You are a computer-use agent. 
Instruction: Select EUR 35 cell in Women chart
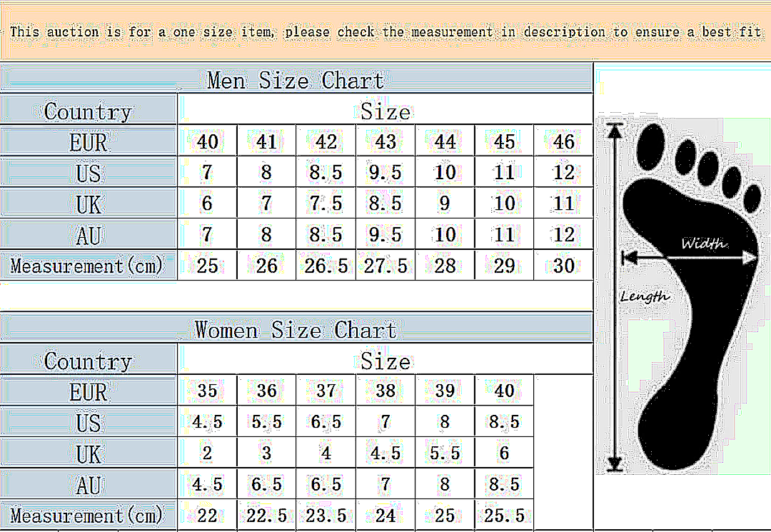tap(207, 391)
